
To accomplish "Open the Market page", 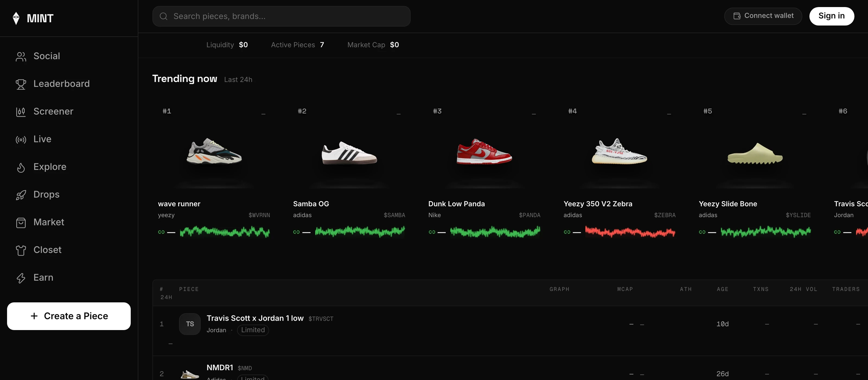I will coord(49,222).
